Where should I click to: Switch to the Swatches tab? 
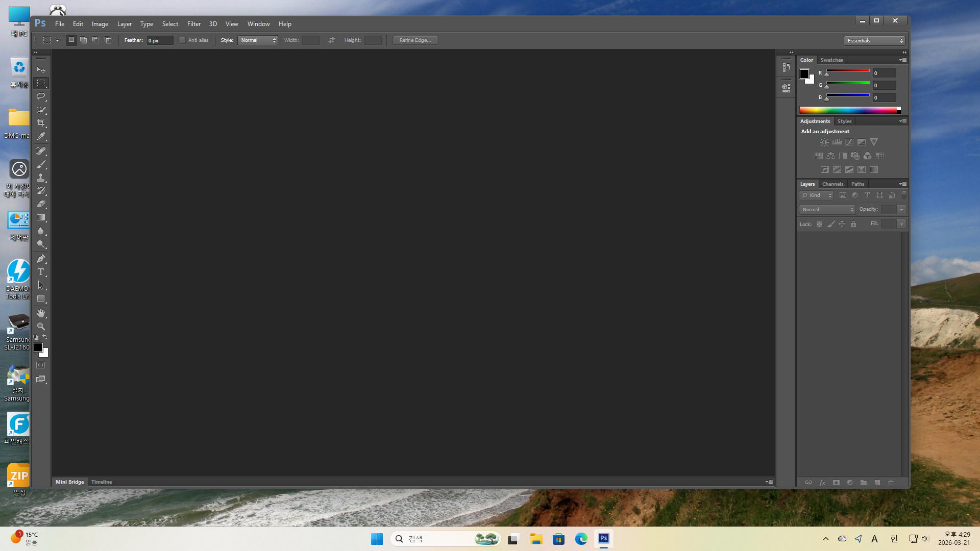tap(831, 60)
